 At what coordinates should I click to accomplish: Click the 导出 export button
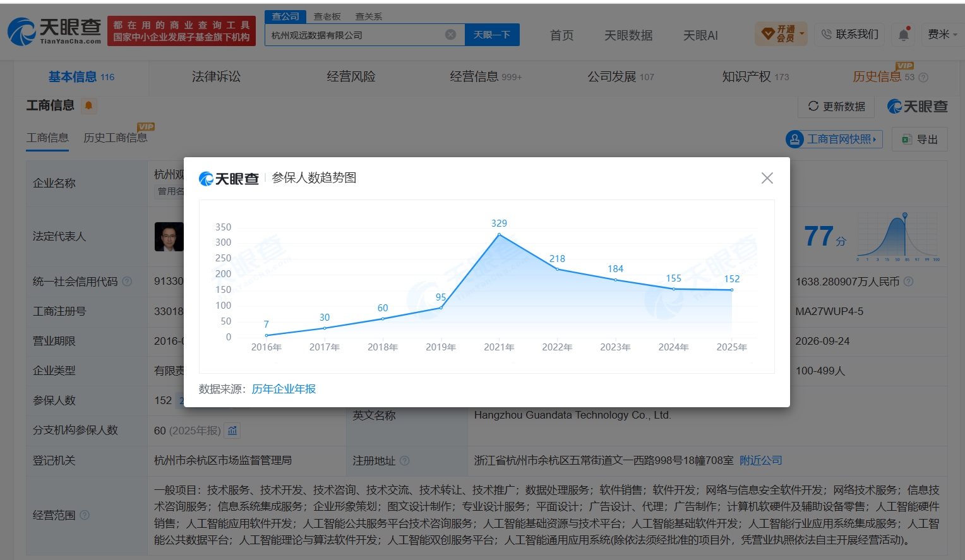[x=920, y=140]
